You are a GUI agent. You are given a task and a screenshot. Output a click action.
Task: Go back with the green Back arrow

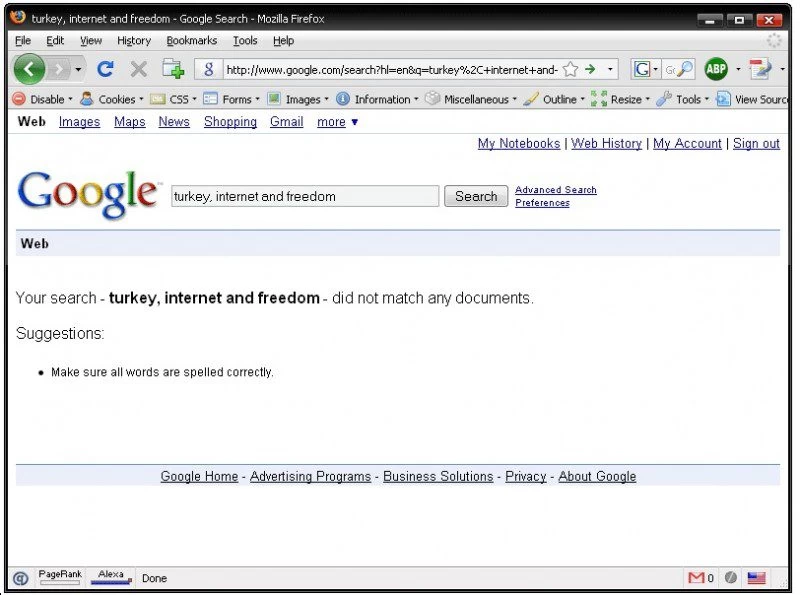(x=29, y=69)
